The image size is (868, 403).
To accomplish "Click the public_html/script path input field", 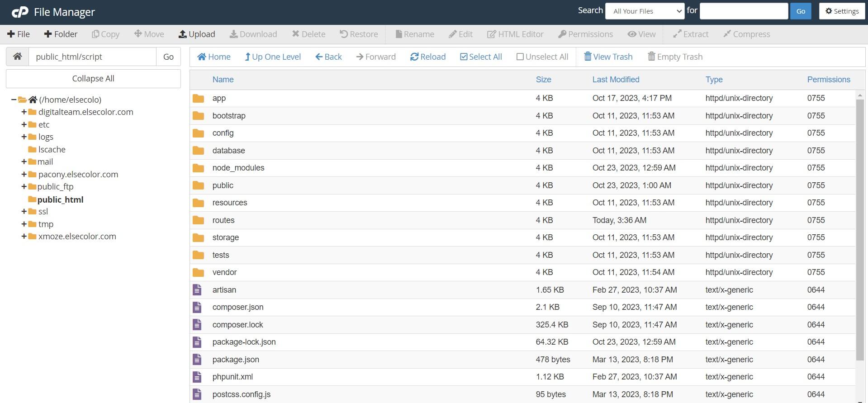I will pos(93,57).
